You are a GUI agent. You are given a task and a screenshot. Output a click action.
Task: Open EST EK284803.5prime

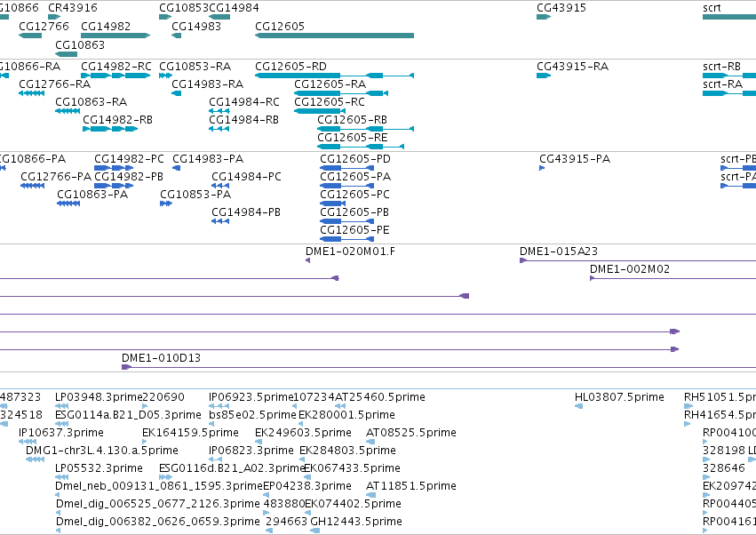coord(347,451)
